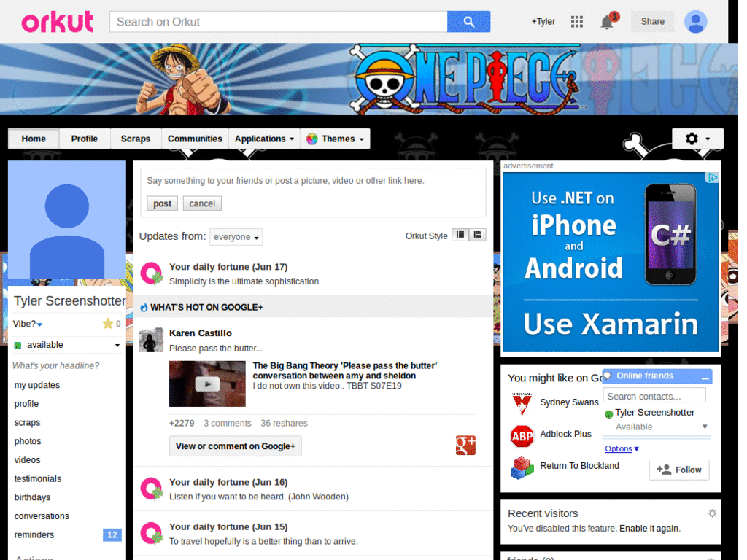
Task: Click the Recent visitors gear icon
Action: point(712,513)
